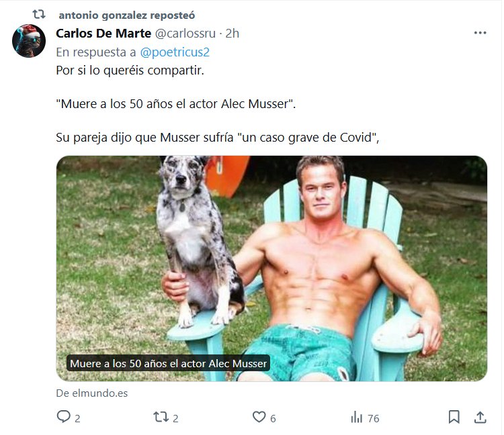This screenshot has height=435, width=504.
Task: Click the De elmundo.es source link
Action: 91,393
